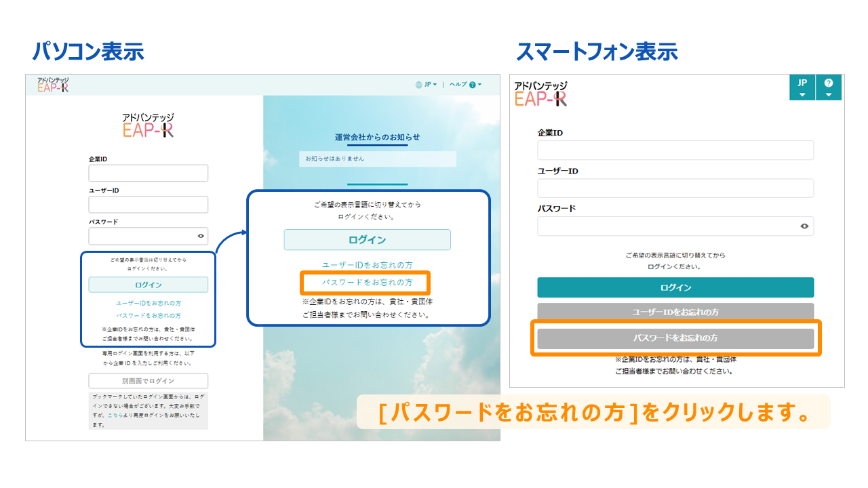Image resolution: width=868 pixels, height=488 pixels.
Task: Toggle password visibility eye in PC view
Action: coord(201,236)
